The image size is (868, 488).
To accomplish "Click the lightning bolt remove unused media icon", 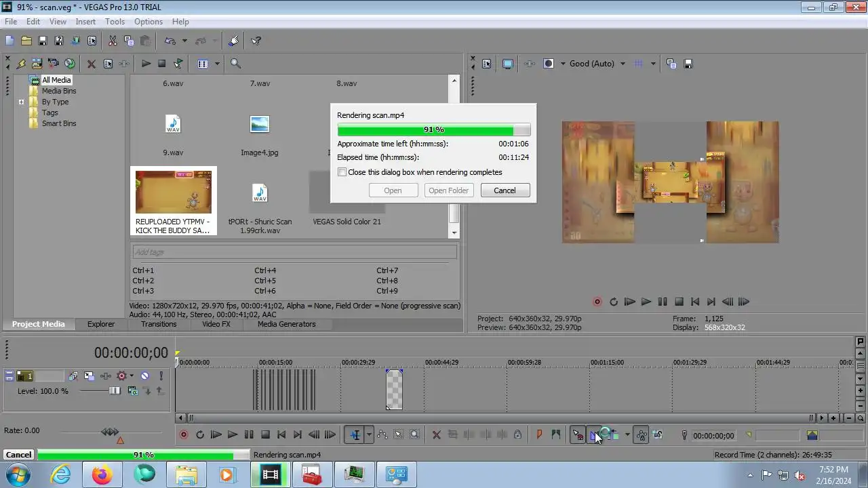I will (x=20, y=63).
